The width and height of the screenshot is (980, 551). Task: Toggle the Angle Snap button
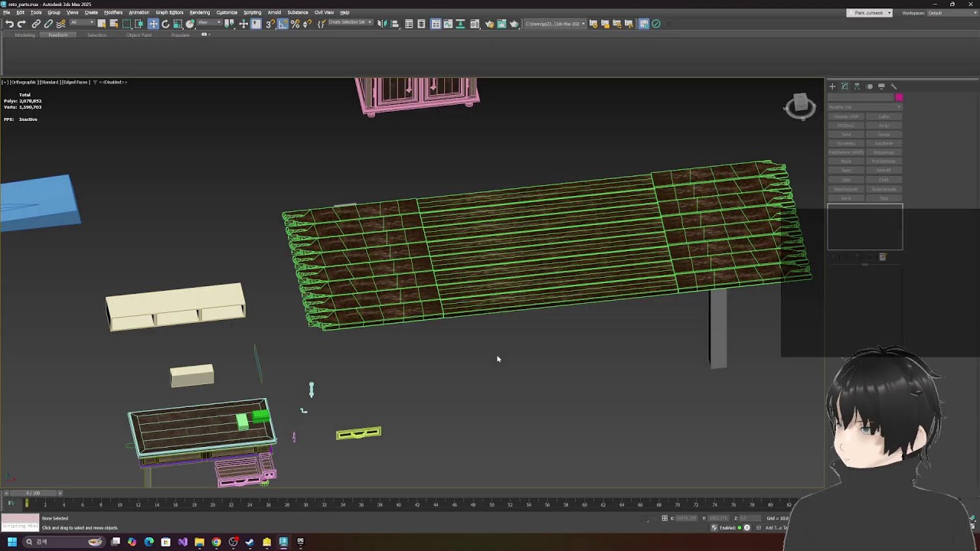pyautogui.click(x=283, y=24)
